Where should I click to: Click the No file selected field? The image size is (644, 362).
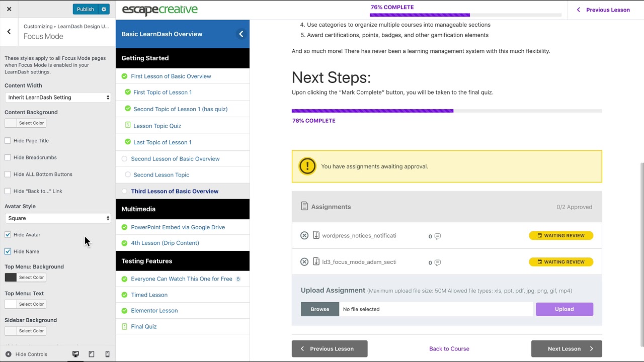436,309
